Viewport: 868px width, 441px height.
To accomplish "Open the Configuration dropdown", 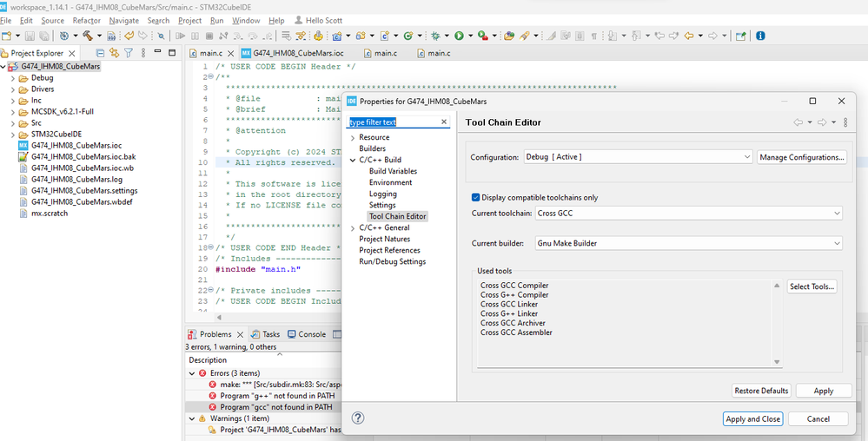I will click(x=638, y=157).
